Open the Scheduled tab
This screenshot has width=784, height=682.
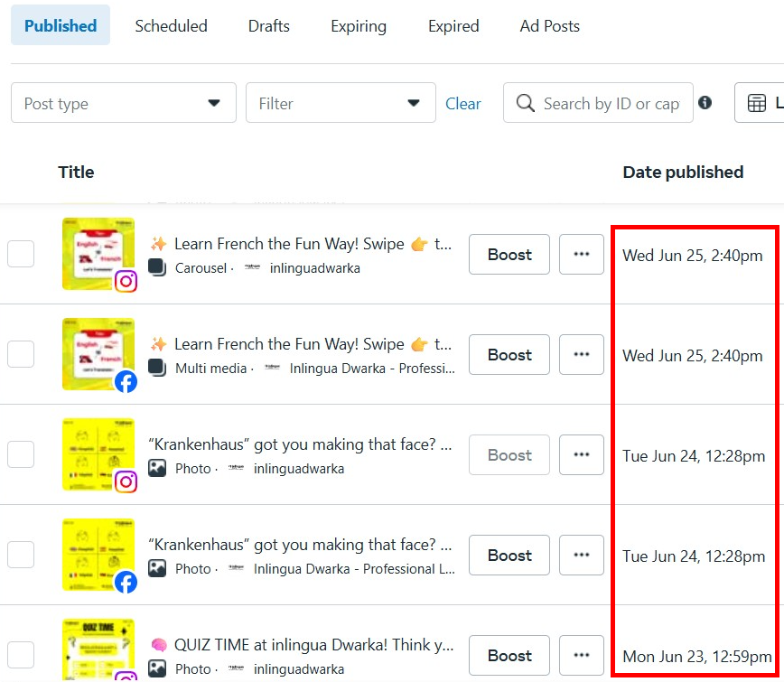pyautogui.click(x=171, y=25)
